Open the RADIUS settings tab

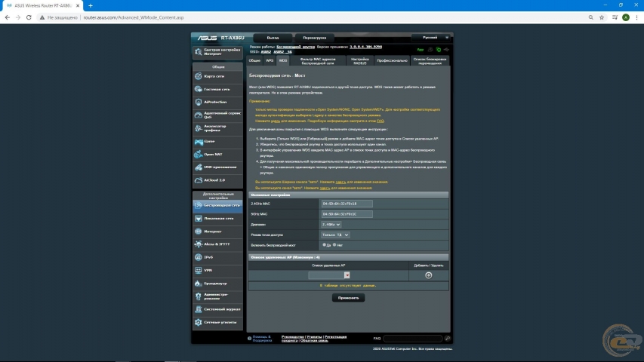point(360,61)
